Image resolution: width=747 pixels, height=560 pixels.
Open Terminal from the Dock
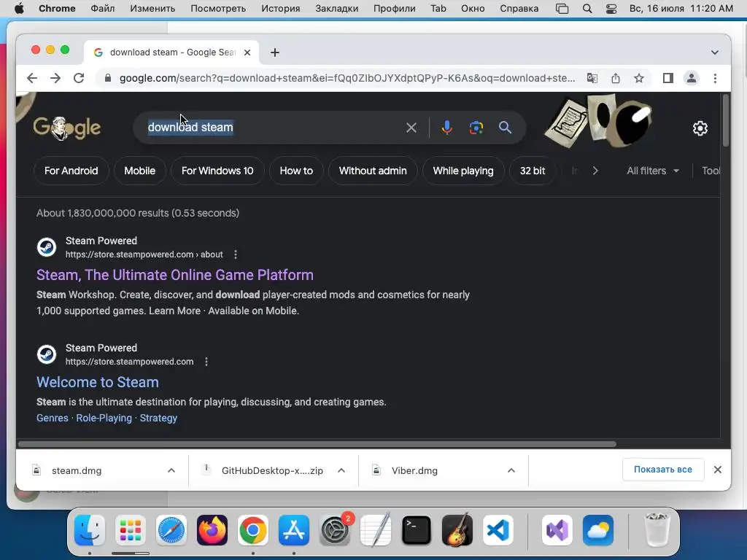coord(417,530)
